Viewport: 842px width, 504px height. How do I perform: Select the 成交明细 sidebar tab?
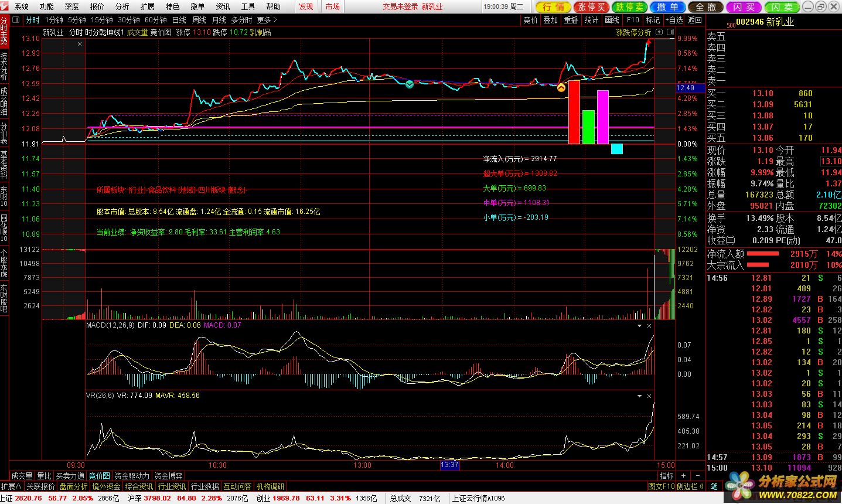(4, 101)
